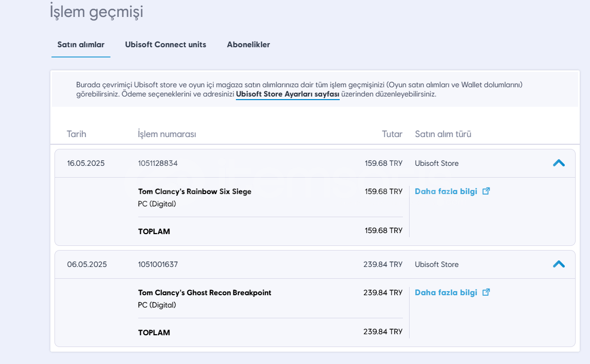Collapse the 16.05.2025 purchase row chevron

559,163
